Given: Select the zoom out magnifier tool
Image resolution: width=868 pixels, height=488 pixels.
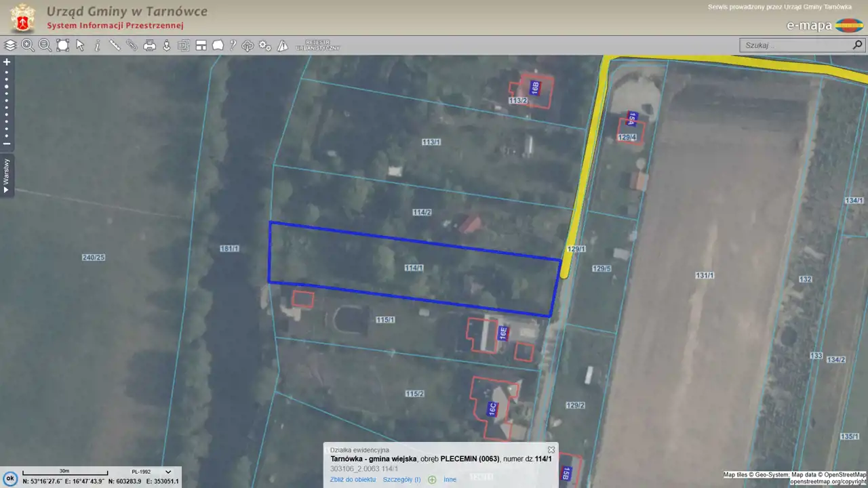Looking at the screenshot, I should 45,45.
